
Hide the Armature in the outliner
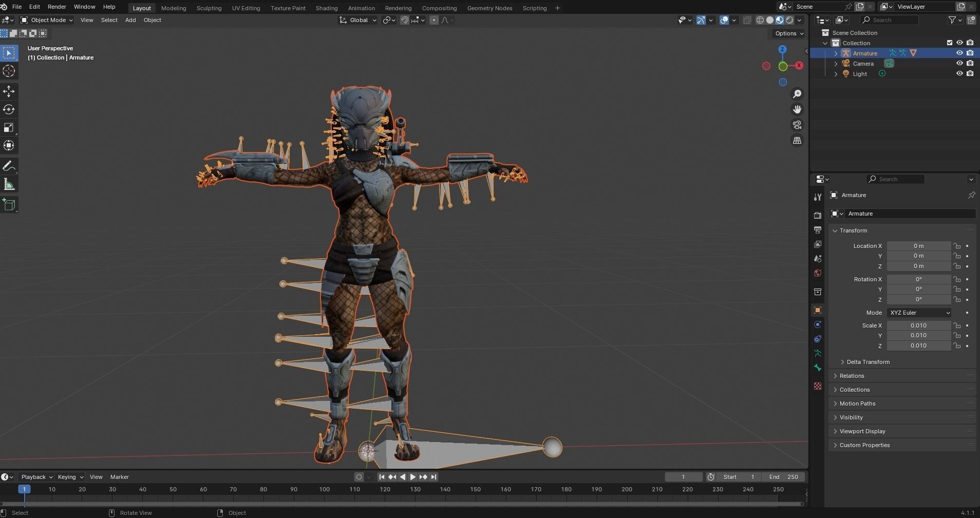pyautogui.click(x=959, y=53)
